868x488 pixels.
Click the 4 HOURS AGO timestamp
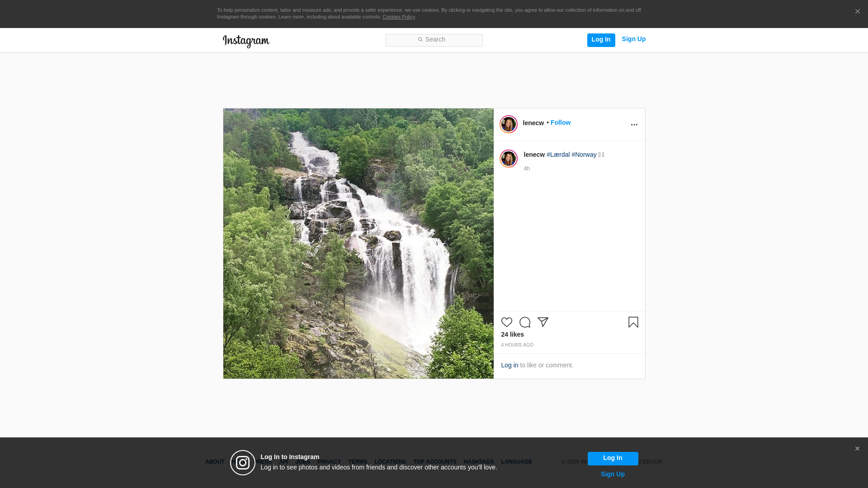pyautogui.click(x=517, y=345)
